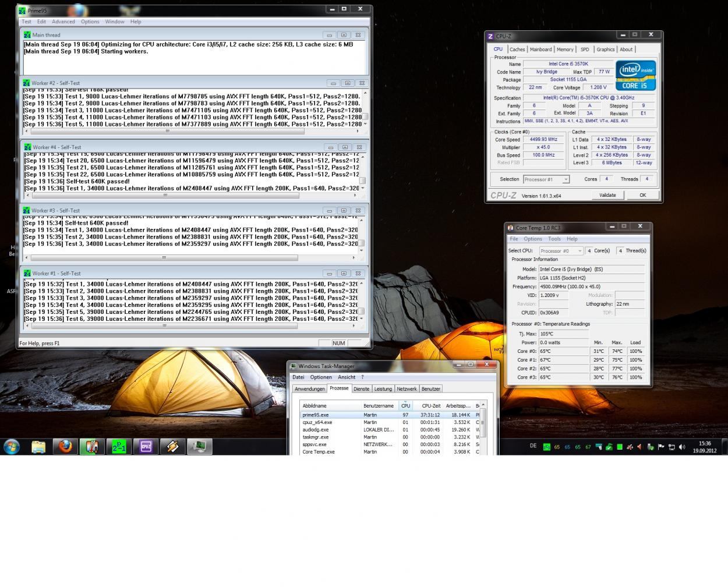Switch to Task-Manager Anwendungen tab
728x587 pixels.
point(309,389)
